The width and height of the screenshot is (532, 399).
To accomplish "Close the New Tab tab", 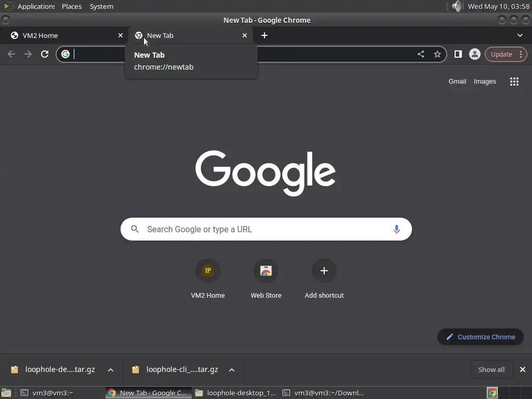I will pos(245,35).
